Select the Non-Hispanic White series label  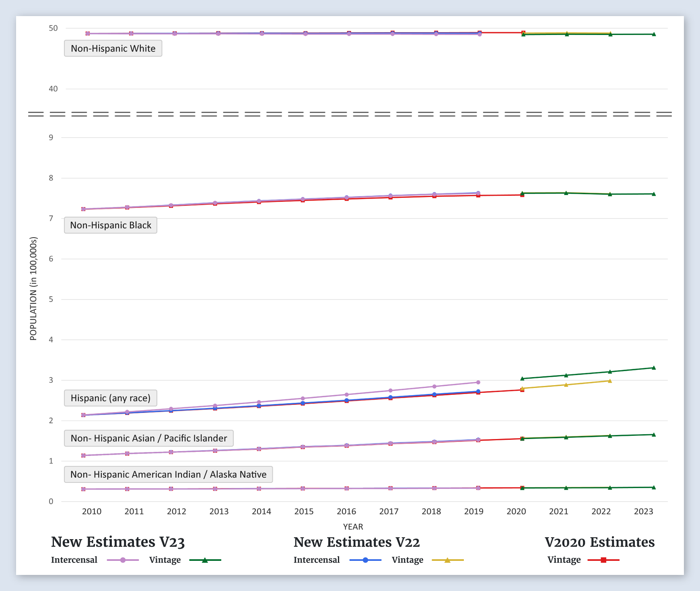(113, 49)
